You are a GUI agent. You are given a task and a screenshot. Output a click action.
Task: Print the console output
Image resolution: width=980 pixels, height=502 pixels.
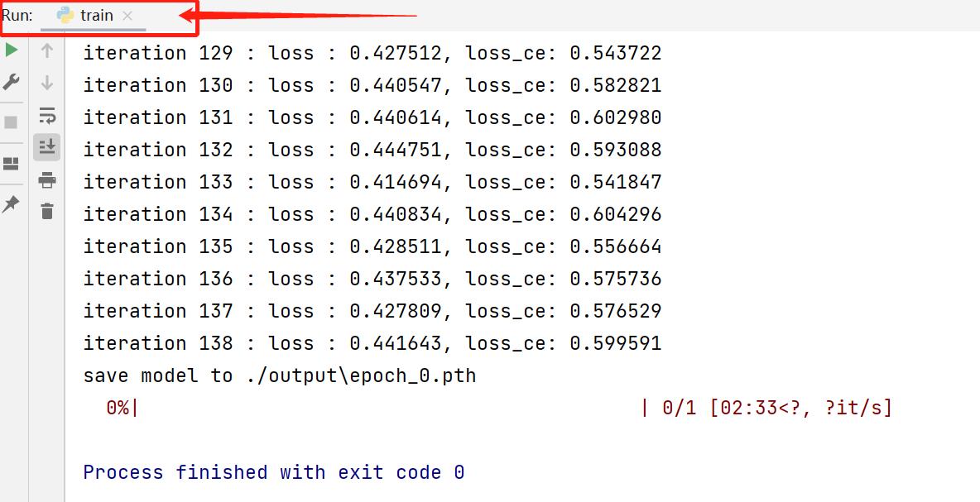(x=47, y=179)
